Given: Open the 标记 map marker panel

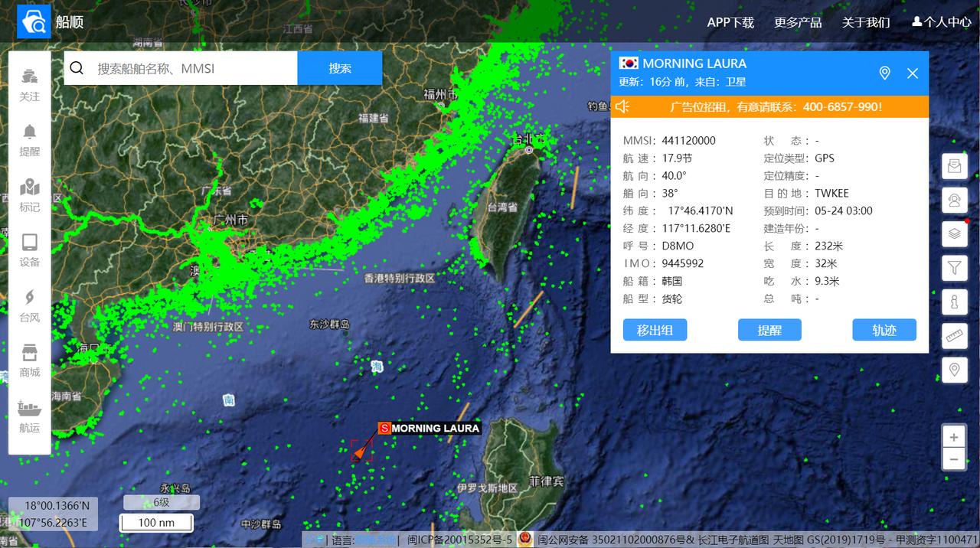Looking at the screenshot, I should pos(30,195).
